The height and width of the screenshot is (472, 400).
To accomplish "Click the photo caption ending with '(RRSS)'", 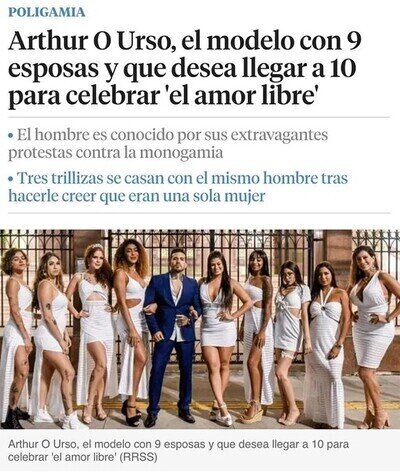I will tap(178, 451).
